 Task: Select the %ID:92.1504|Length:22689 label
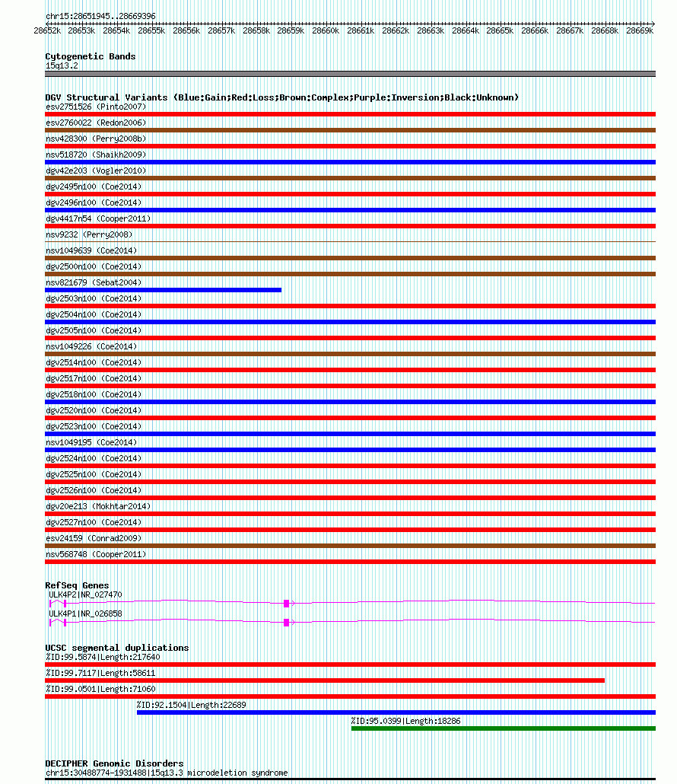tap(192, 706)
